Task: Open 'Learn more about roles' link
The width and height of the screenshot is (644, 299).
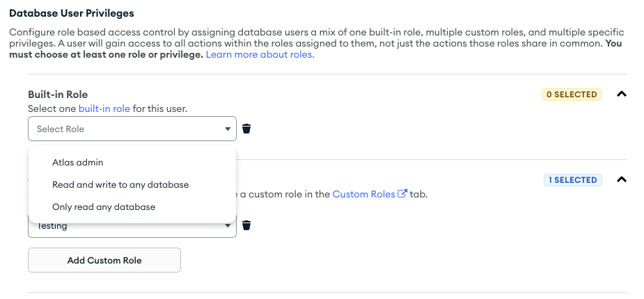Action: coord(260,54)
